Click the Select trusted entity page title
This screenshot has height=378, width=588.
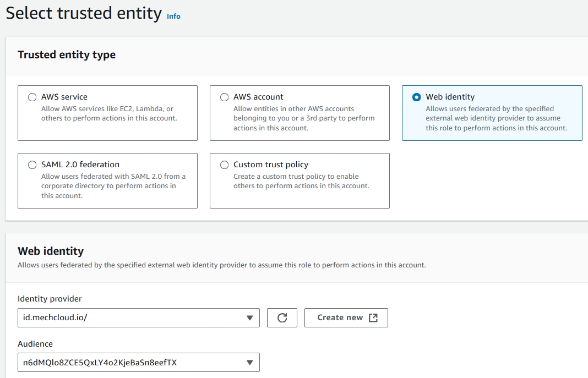(x=84, y=13)
